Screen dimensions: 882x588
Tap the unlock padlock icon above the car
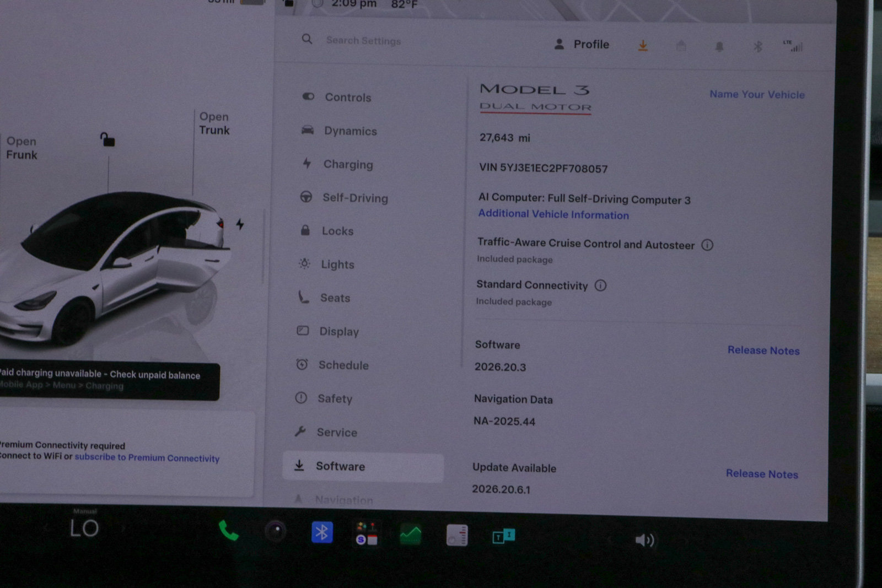(107, 139)
